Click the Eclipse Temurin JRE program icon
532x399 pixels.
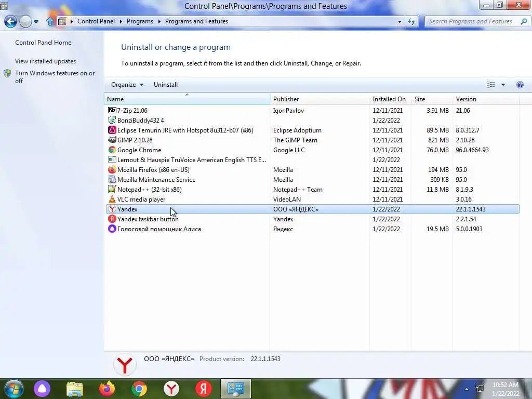click(x=112, y=130)
